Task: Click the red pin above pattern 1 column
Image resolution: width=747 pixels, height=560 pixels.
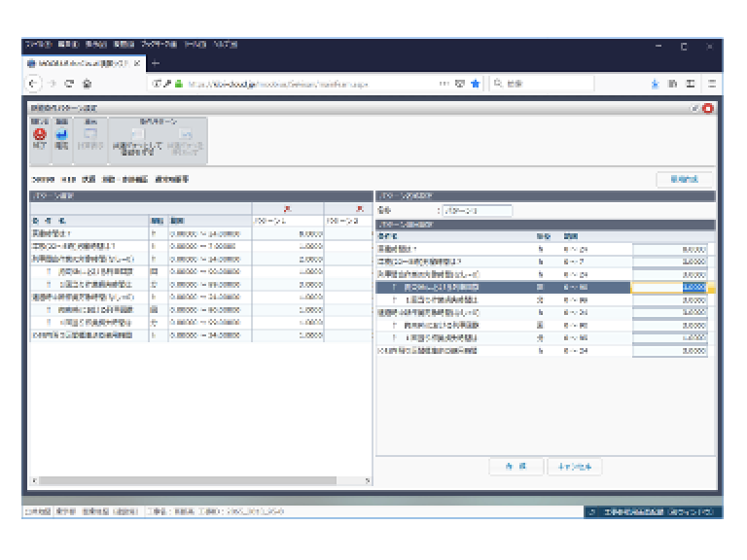Action: [287, 209]
